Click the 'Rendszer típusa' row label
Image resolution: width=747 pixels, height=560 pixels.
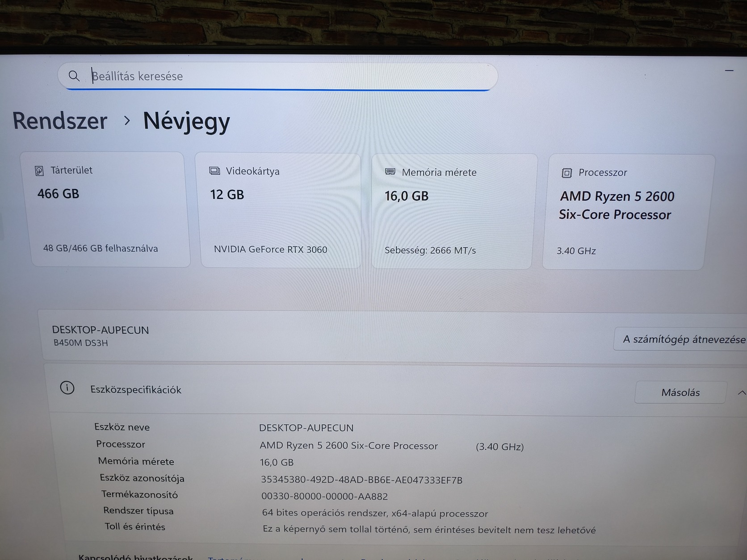(x=138, y=510)
